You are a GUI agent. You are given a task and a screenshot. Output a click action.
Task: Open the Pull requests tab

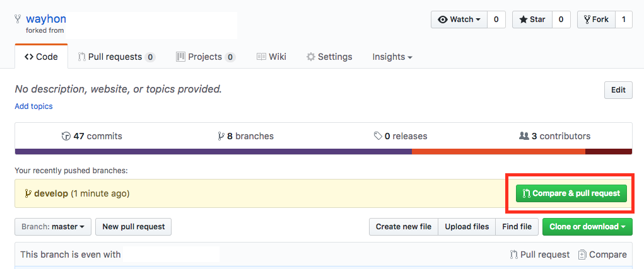[117, 57]
